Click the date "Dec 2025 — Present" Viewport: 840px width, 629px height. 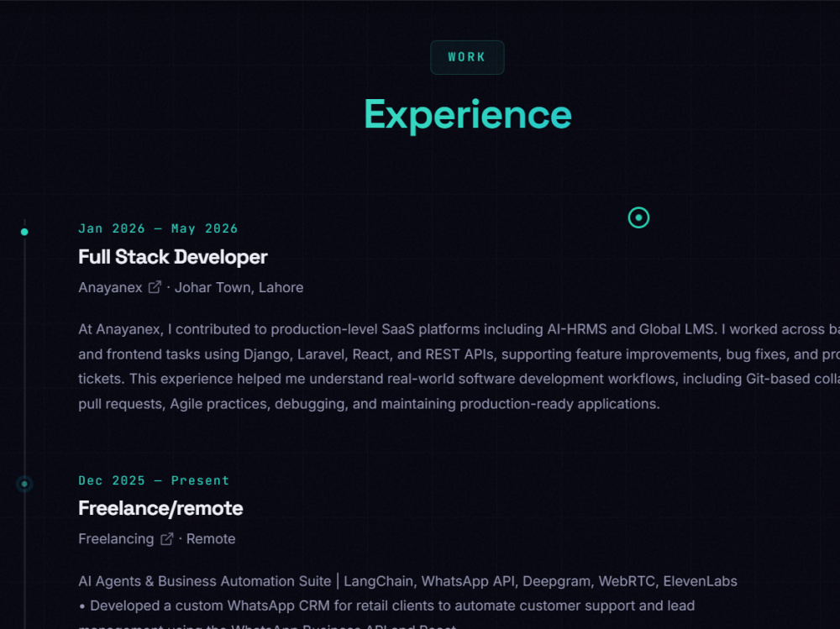pos(154,480)
